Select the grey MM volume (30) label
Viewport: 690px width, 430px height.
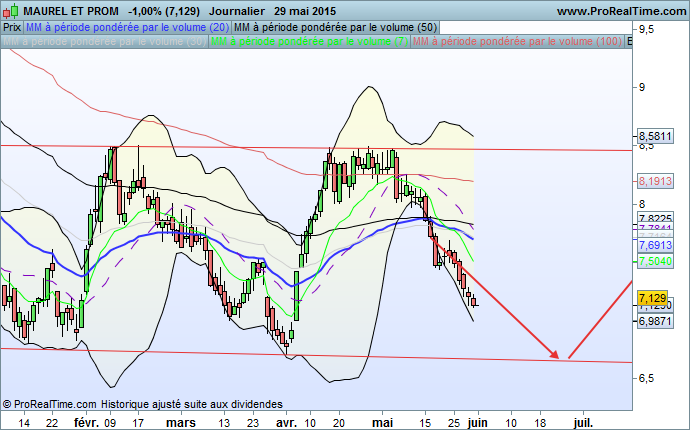(104, 41)
